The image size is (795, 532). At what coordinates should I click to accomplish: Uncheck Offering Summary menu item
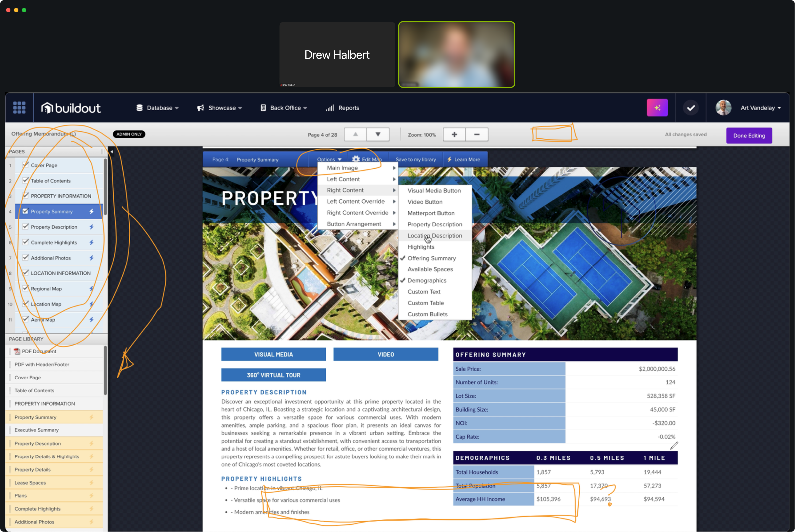click(435, 258)
